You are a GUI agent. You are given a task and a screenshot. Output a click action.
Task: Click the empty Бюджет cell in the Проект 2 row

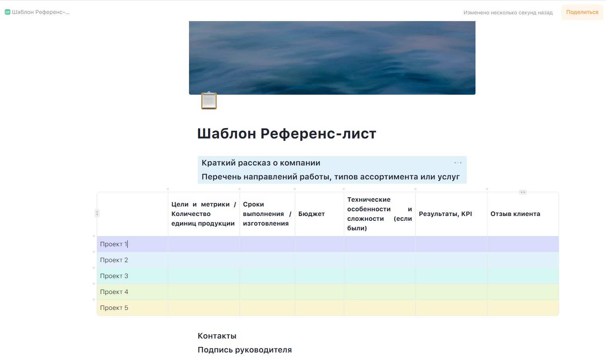tap(320, 260)
